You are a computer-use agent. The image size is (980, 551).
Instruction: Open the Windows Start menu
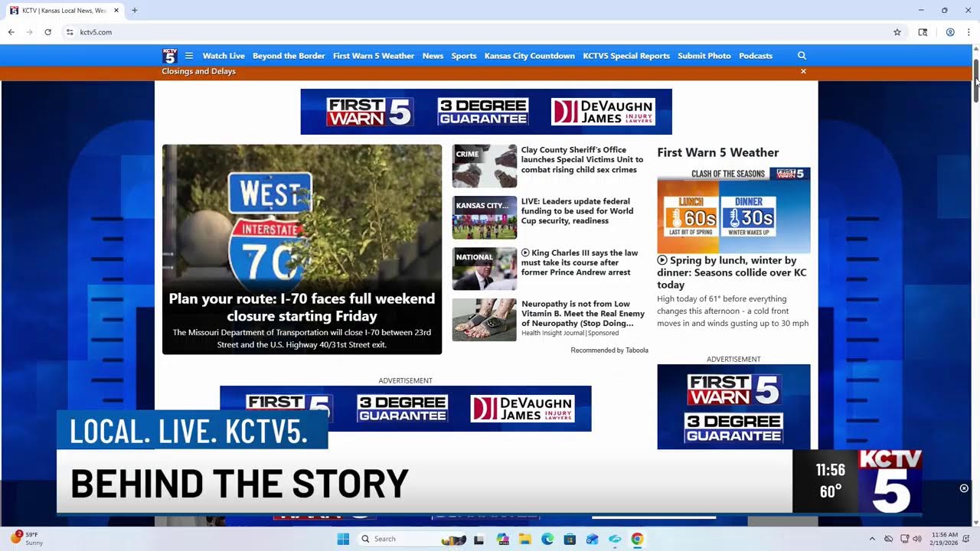click(343, 539)
